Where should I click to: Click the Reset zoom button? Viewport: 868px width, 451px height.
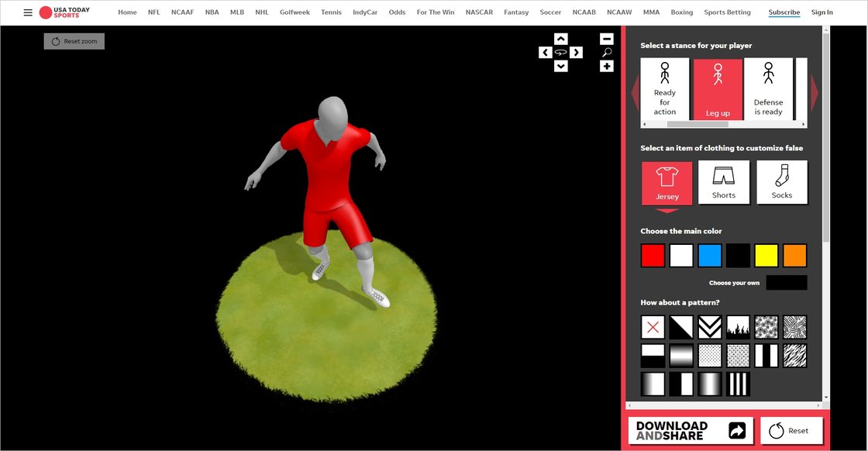coord(74,41)
